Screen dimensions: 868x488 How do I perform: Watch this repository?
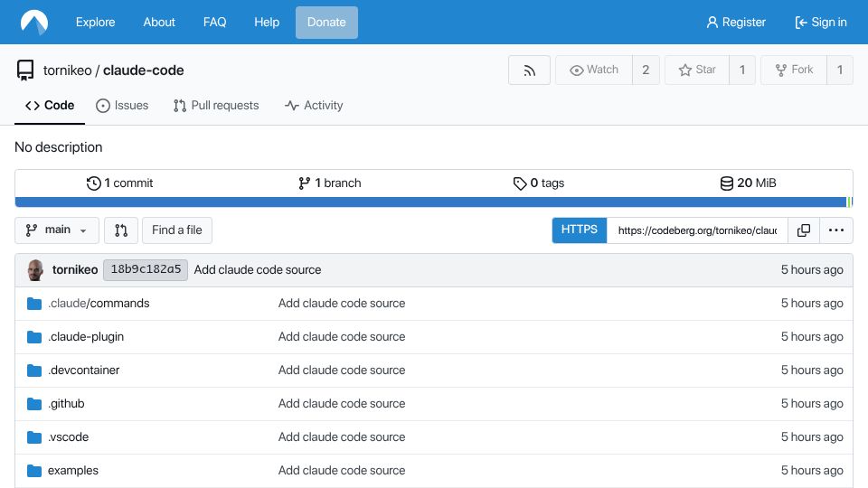click(x=593, y=70)
